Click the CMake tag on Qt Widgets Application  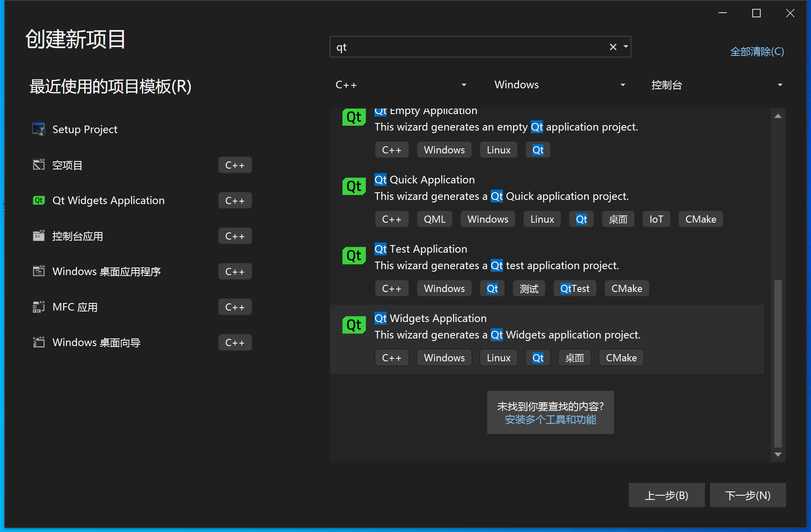coord(621,358)
